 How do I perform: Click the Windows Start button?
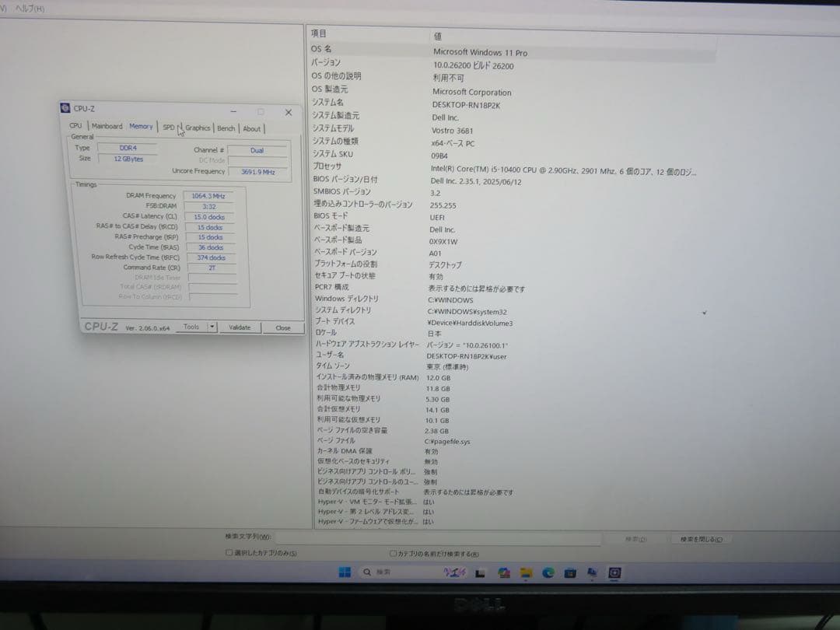(x=345, y=572)
